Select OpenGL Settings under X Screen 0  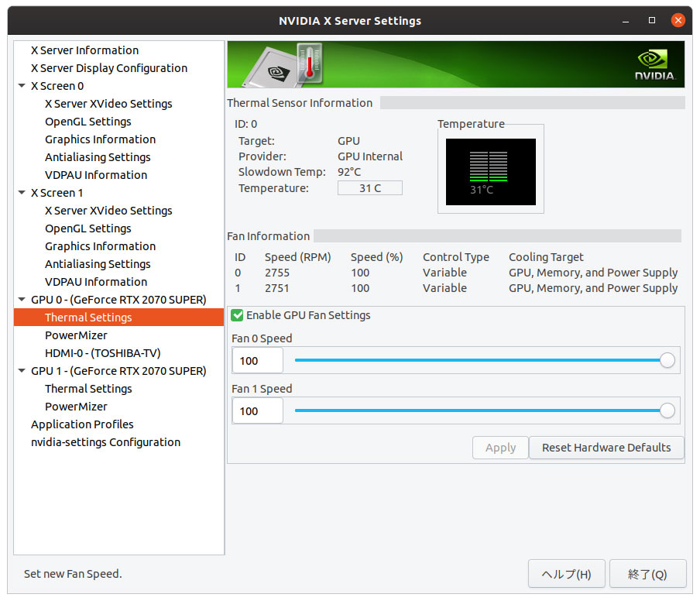pyautogui.click(x=88, y=122)
